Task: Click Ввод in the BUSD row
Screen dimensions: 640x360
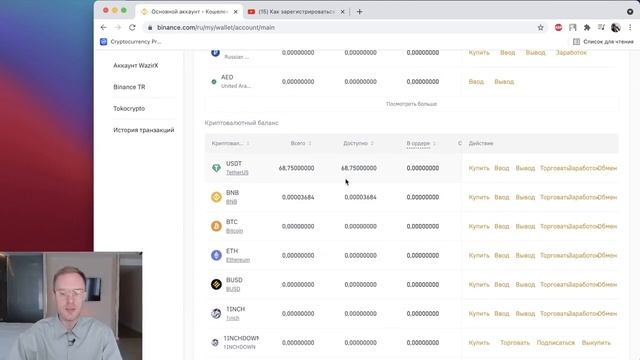Action: pos(502,284)
